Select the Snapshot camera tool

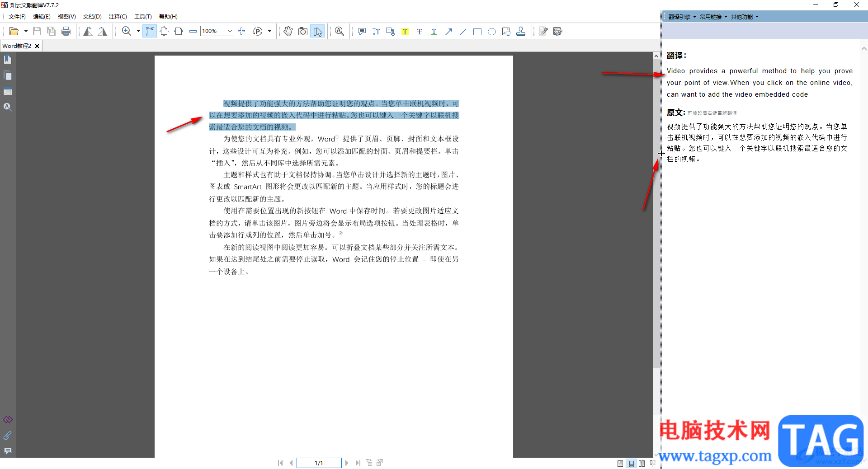(x=303, y=31)
